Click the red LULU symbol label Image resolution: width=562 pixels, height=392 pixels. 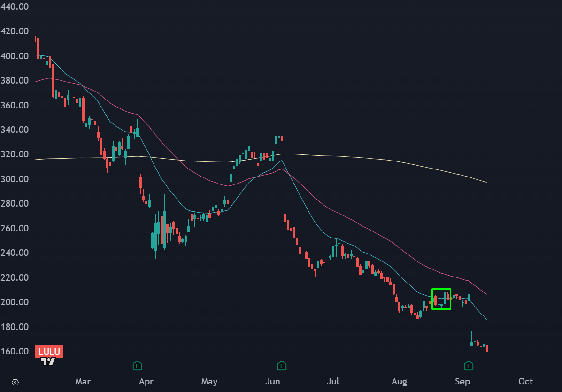click(x=49, y=352)
